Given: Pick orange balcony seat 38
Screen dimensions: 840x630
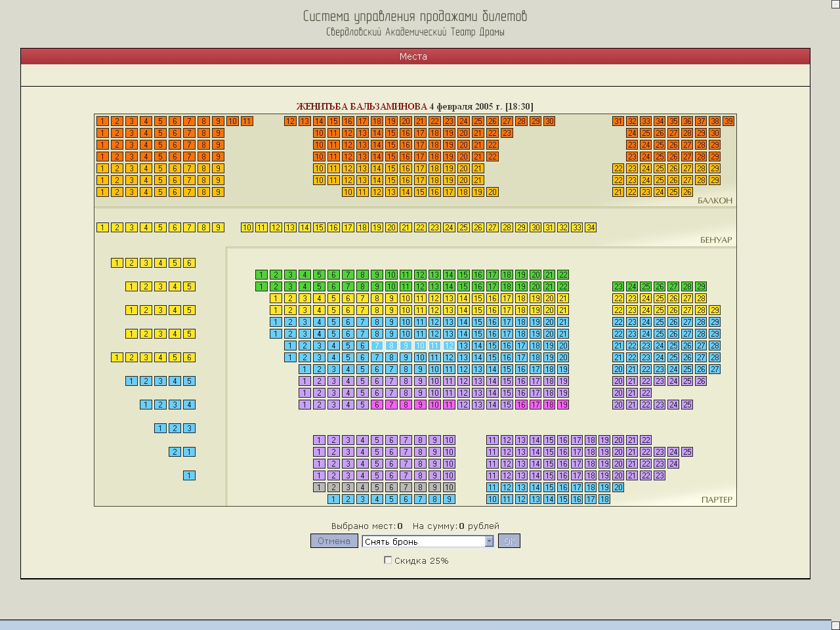Looking at the screenshot, I should (x=715, y=121).
